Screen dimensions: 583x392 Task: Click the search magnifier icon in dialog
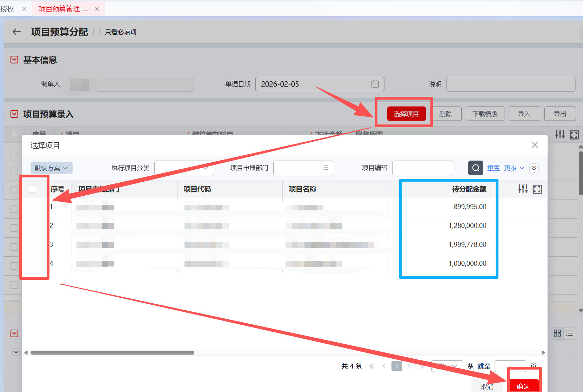click(x=475, y=168)
